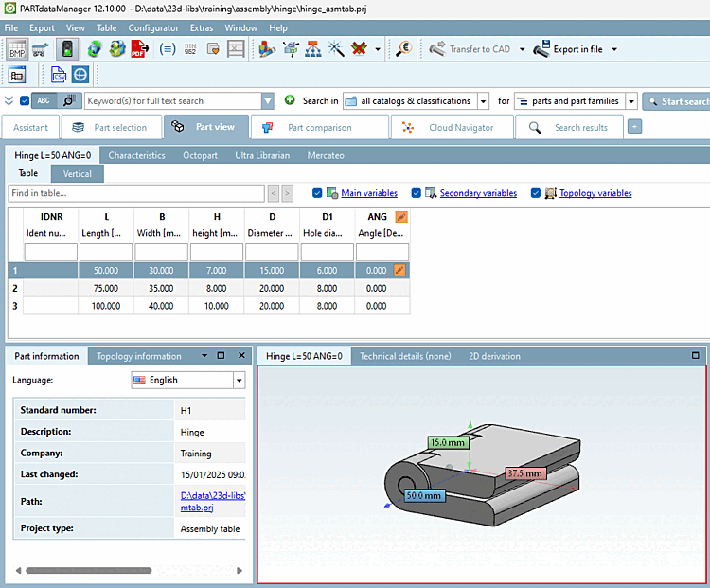Toggle the Main variables checkbox
Image resolution: width=710 pixels, height=588 pixels.
point(317,193)
